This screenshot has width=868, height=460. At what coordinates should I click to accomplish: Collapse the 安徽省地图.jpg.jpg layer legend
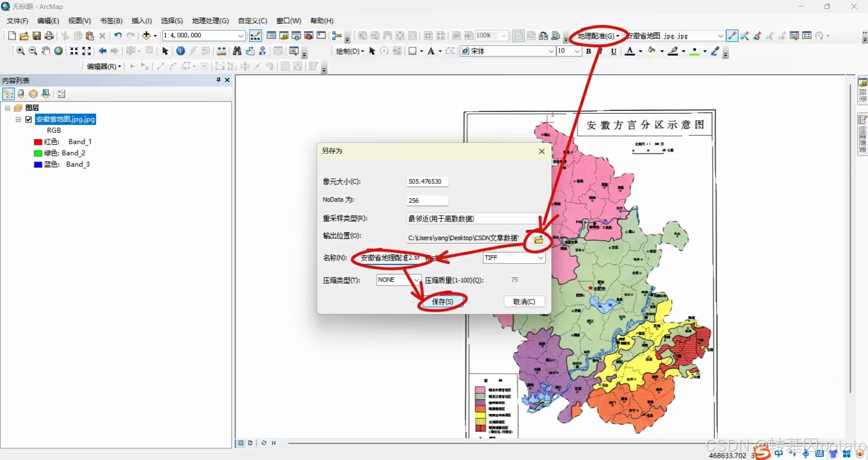tap(19, 119)
